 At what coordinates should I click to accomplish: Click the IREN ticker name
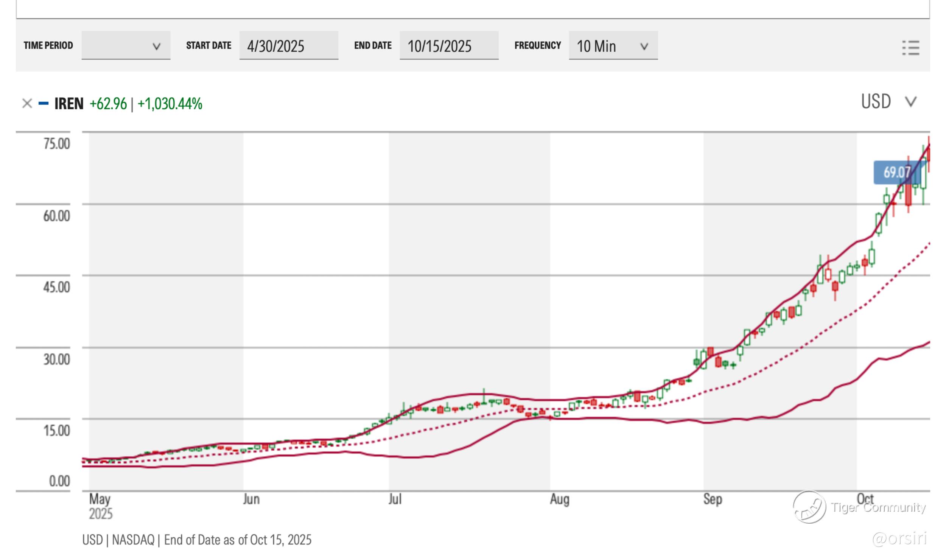(69, 104)
